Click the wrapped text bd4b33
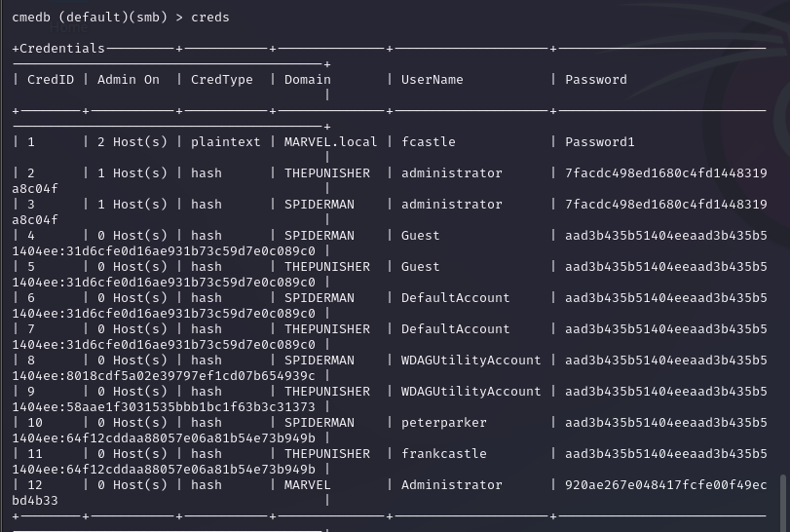The width and height of the screenshot is (790, 532). click(x=35, y=501)
